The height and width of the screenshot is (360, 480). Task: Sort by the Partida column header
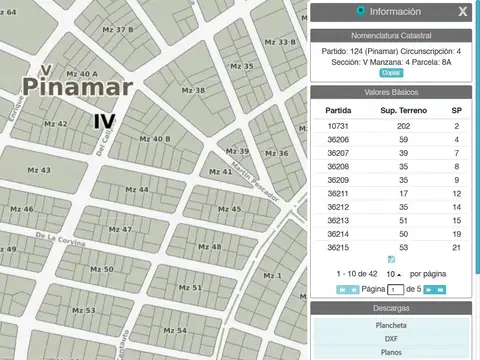pyautogui.click(x=338, y=110)
